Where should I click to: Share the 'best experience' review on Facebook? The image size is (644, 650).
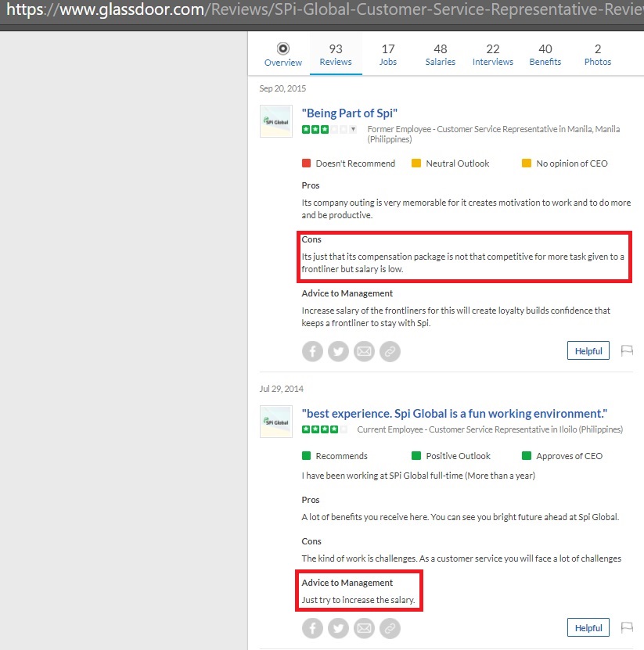click(312, 628)
